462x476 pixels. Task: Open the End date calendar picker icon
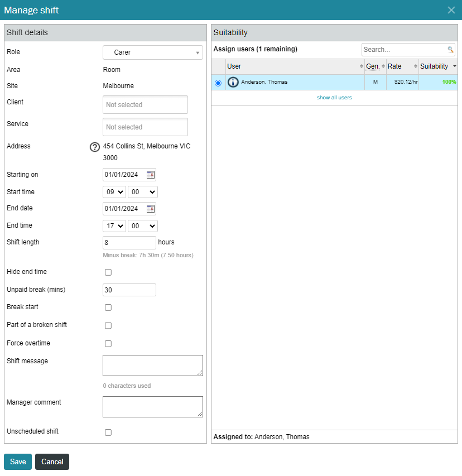(x=151, y=209)
